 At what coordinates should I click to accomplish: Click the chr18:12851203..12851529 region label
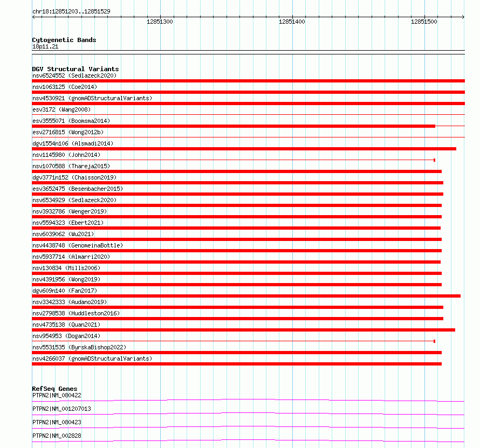[71, 11]
